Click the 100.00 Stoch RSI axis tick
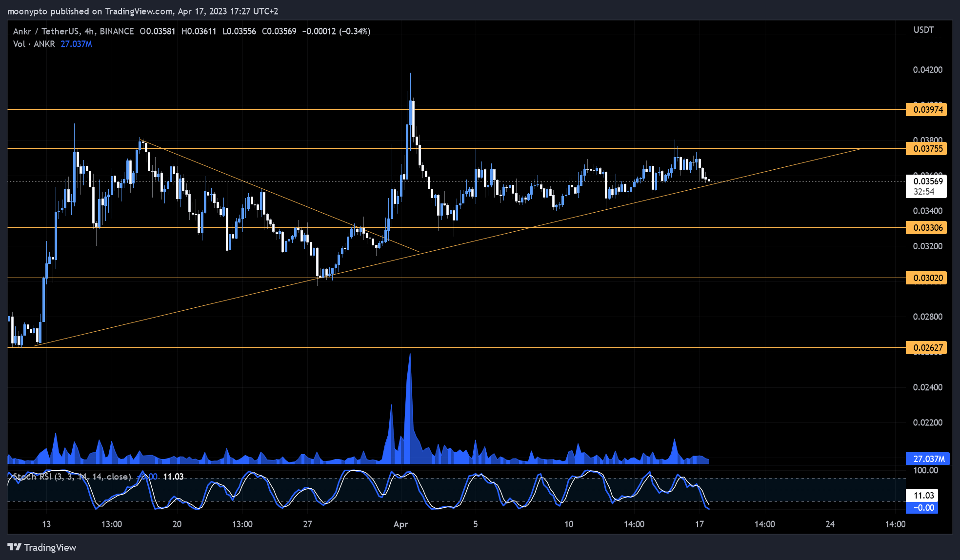This screenshot has height=560, width=960. 925,470
